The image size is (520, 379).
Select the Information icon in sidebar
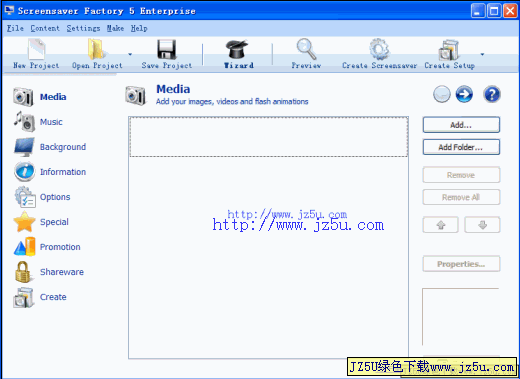click(x=24, y=172)
